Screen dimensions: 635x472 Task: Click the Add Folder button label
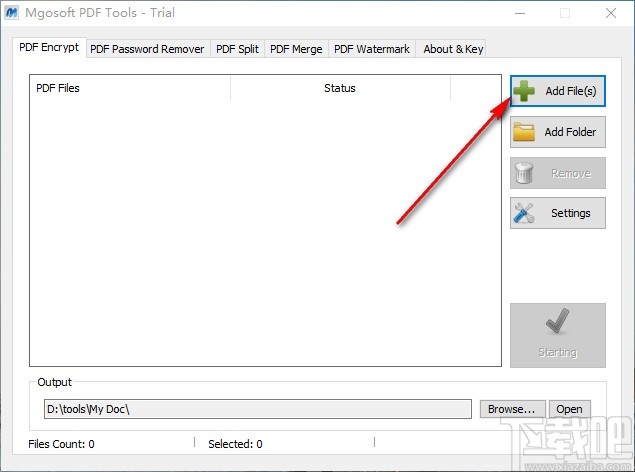[570, 132]
